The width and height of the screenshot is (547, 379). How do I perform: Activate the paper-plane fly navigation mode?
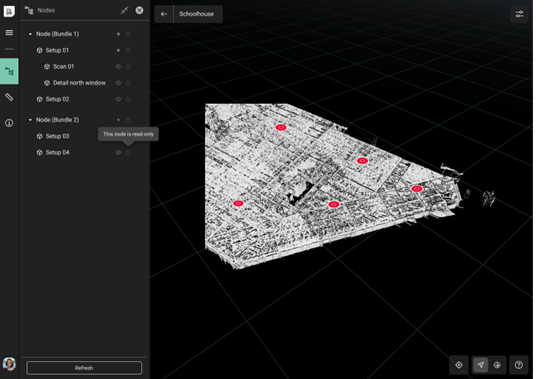pyautogui.click(x=481, y=365)
